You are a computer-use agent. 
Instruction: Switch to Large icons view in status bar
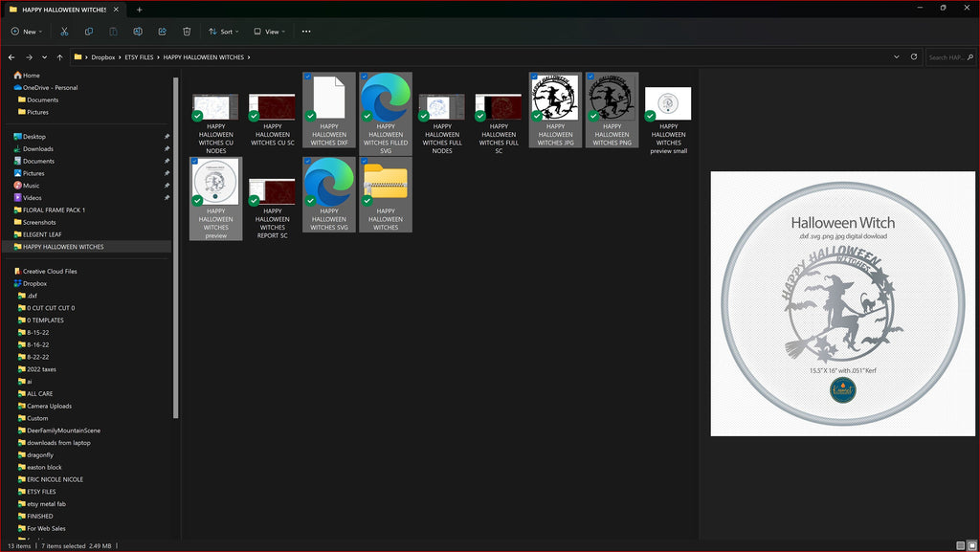tap(972, 545)
